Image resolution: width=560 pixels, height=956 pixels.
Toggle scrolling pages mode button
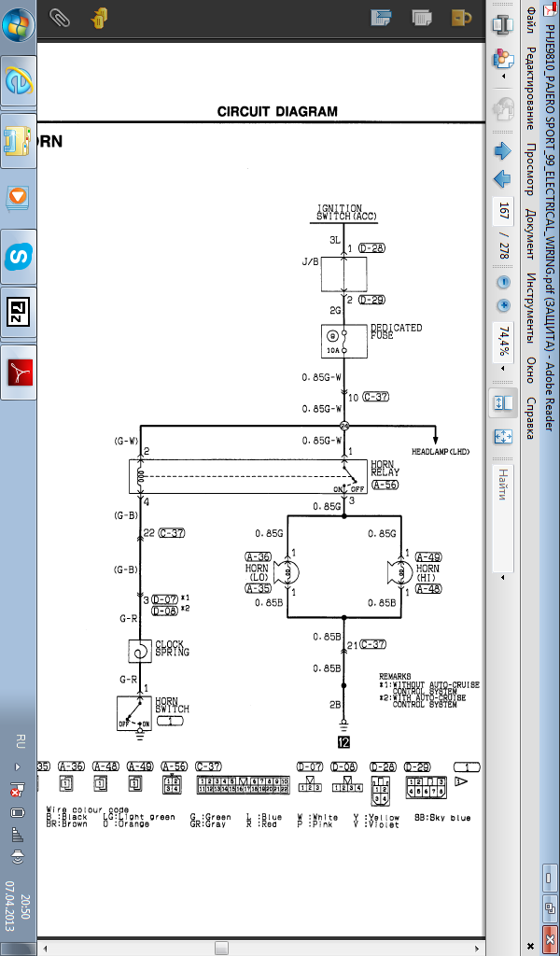(503, 403)
